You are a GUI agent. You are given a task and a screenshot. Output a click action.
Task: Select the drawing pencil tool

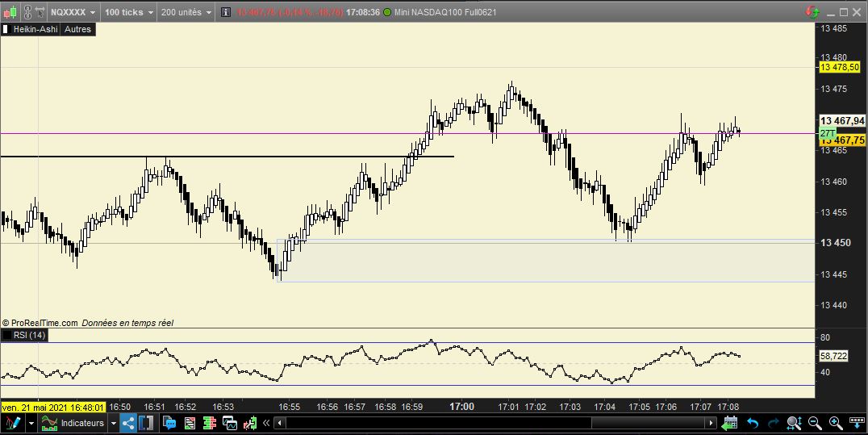point(12,424)
